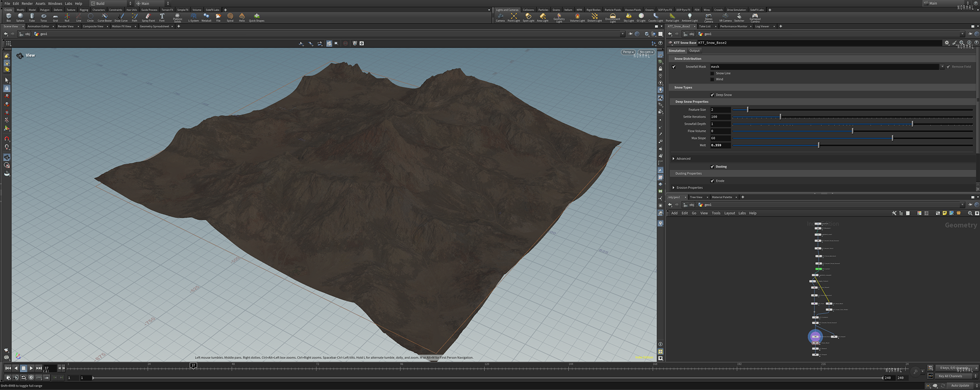The height and width of the screenshot is (390, 980).
Task: Click the Melt value input field
Action: pyautogui.click(x=720, y=145)
